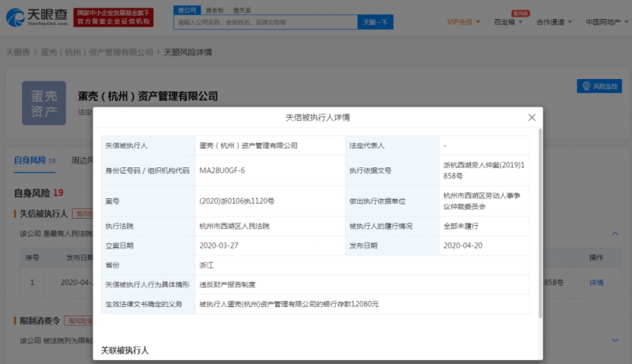Click the company name search input field
The width and height of the screenshot is (632, 364).
(265, 22)
